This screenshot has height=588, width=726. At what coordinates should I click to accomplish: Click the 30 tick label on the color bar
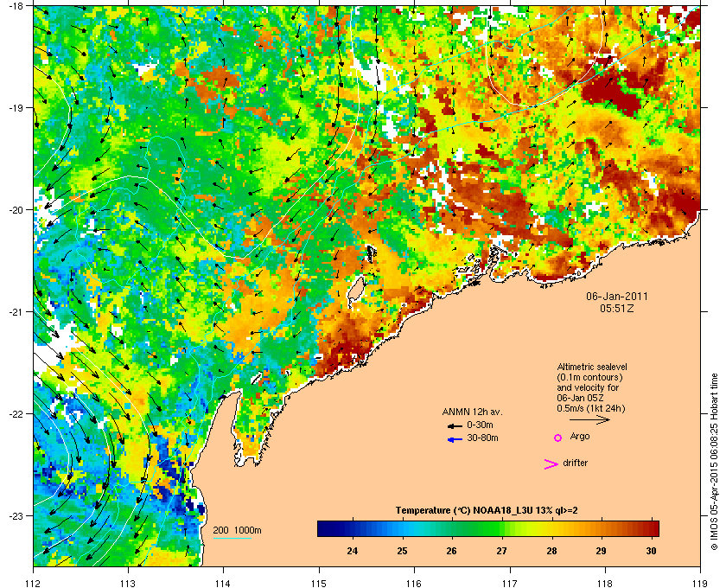651,551
